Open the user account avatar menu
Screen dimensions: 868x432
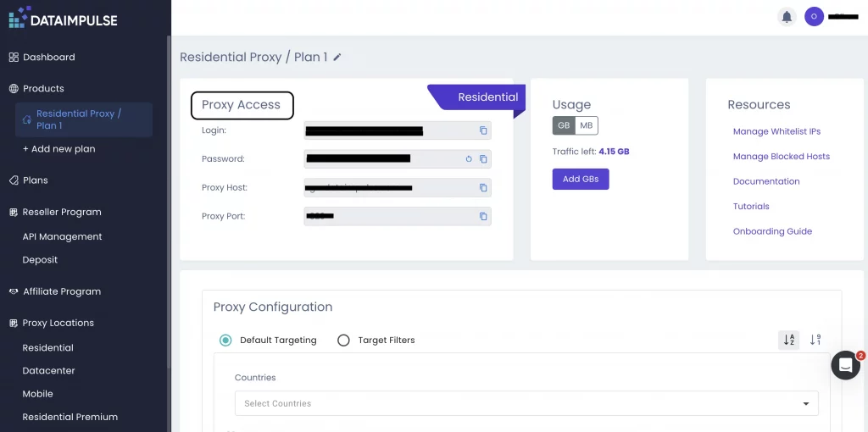(814, 17)
